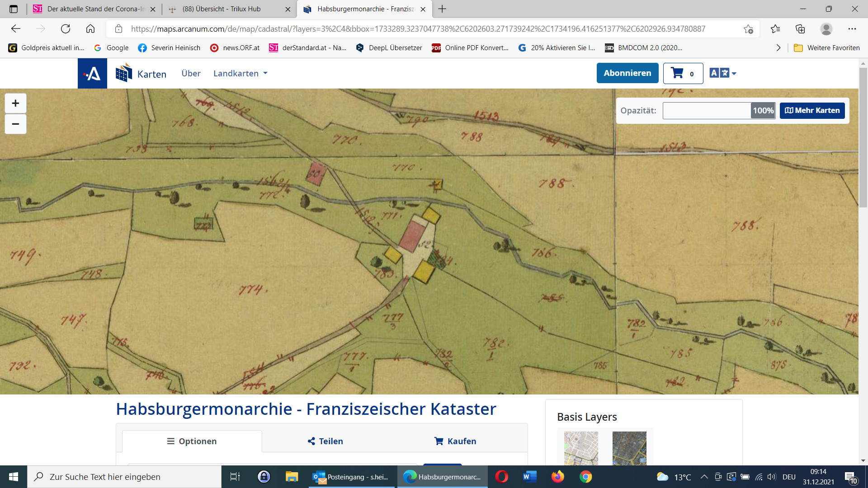Click the Mehr Karten button
Viewport: 868px width, 488px height.
[x=812, y=111]
